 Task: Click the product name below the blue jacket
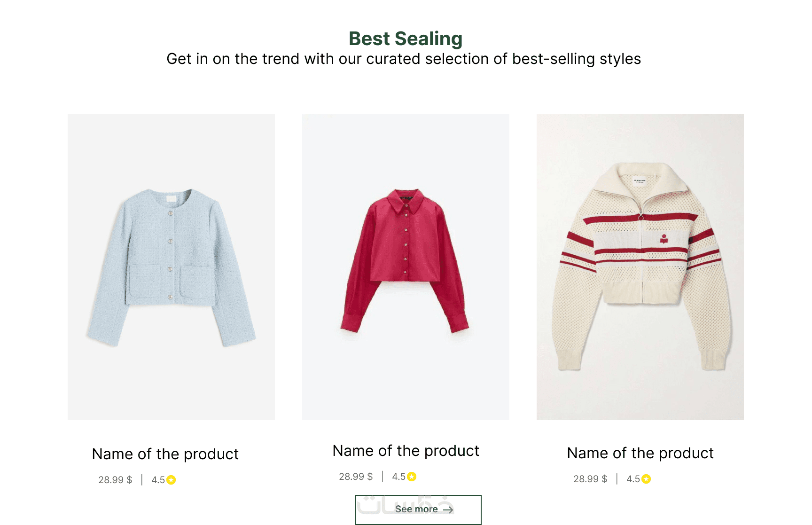point(165,454)
